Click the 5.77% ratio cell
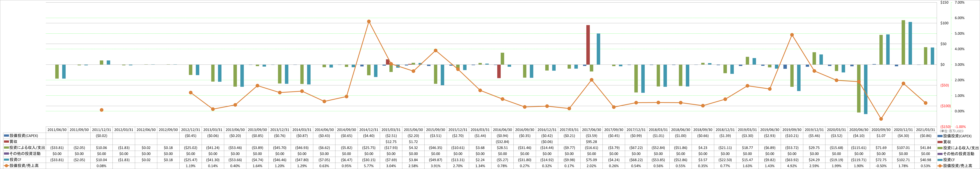The height and width of the screenshot is (169, 980). (x=369, y=166)
